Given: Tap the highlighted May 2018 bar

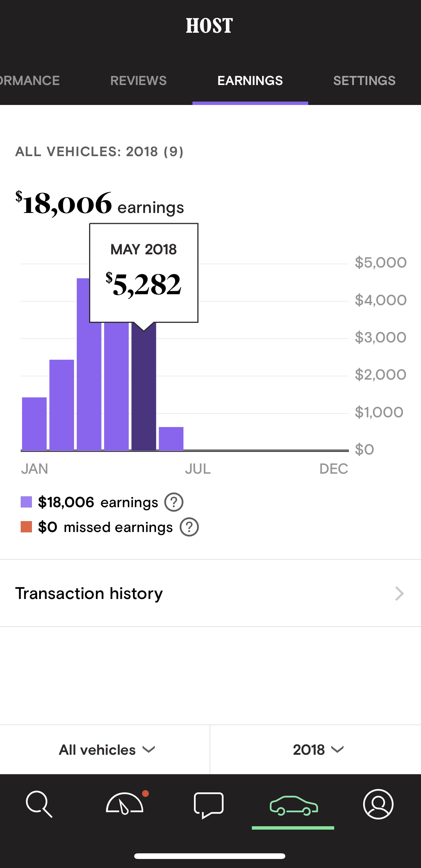Looking at the screenshot, I should [x=144, y=387].
